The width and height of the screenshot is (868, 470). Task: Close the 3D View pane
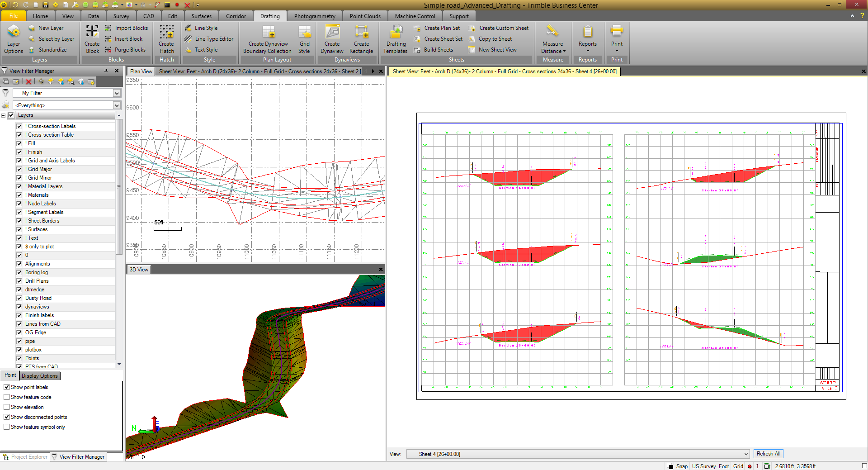coord(381,269)
